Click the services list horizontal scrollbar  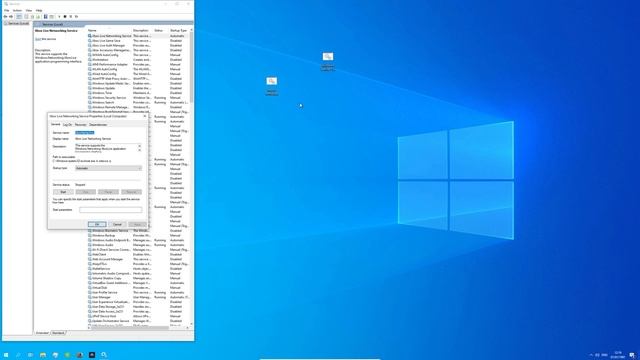coord(129,328)
